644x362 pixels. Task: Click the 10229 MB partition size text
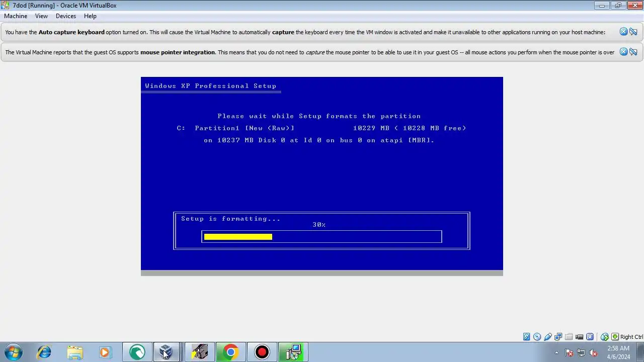(x=371, y=128)
